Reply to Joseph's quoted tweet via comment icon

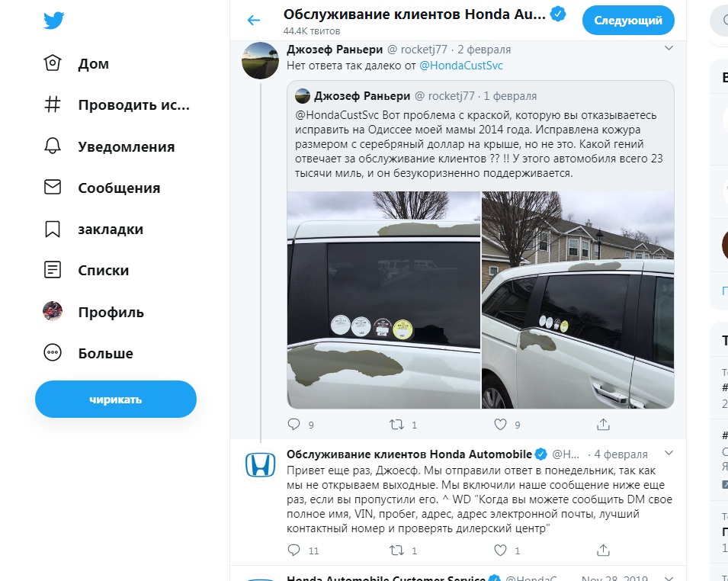point(294,424)
